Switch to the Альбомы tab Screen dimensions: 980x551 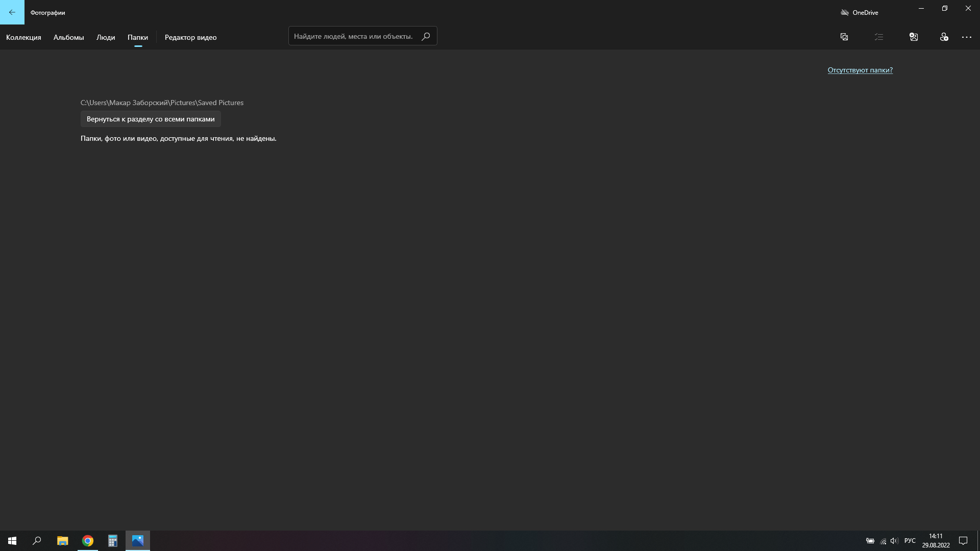coord(68,37)
